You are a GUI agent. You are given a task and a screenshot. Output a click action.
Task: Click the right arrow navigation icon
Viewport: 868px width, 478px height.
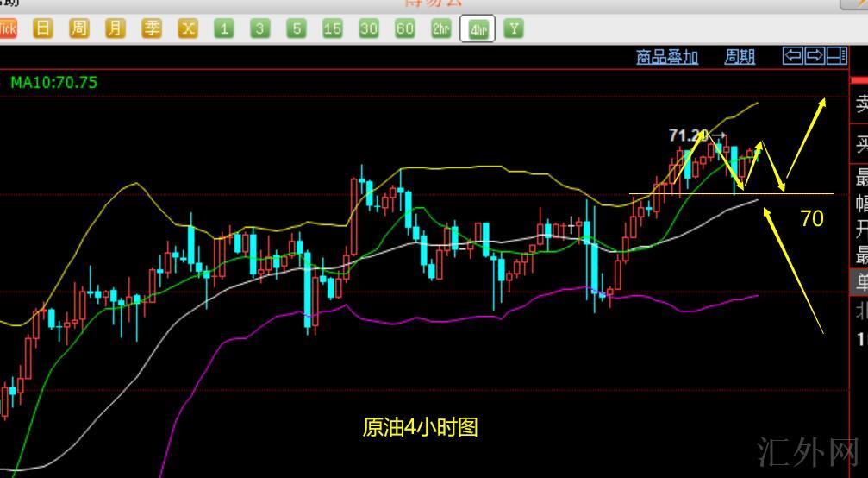pyautogui.click(x=815, y=56)
